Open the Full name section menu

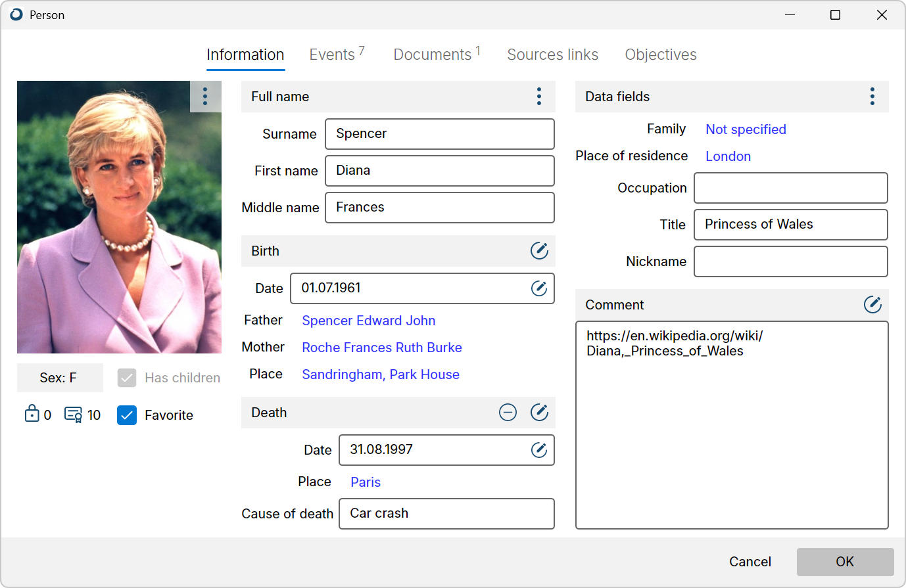[538, 96]
